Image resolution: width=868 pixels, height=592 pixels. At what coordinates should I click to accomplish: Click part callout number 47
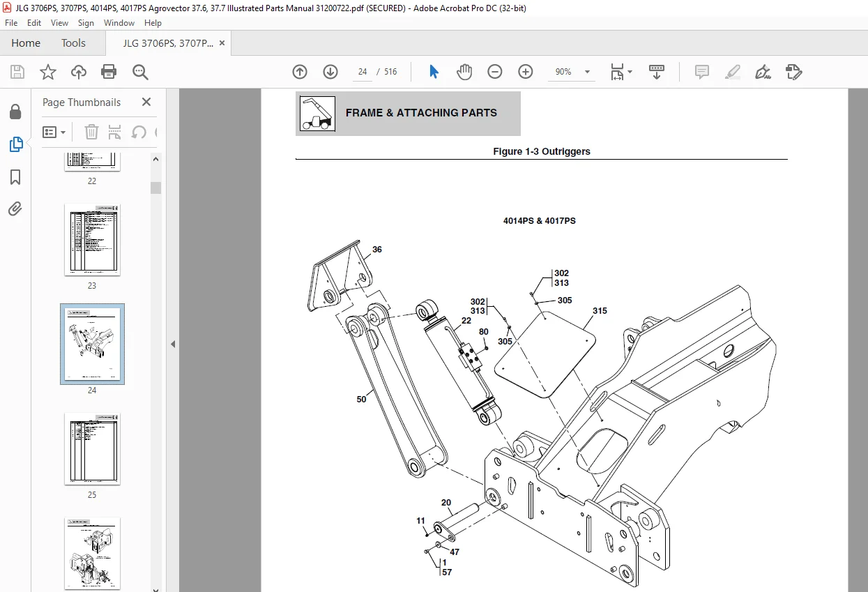455,552
